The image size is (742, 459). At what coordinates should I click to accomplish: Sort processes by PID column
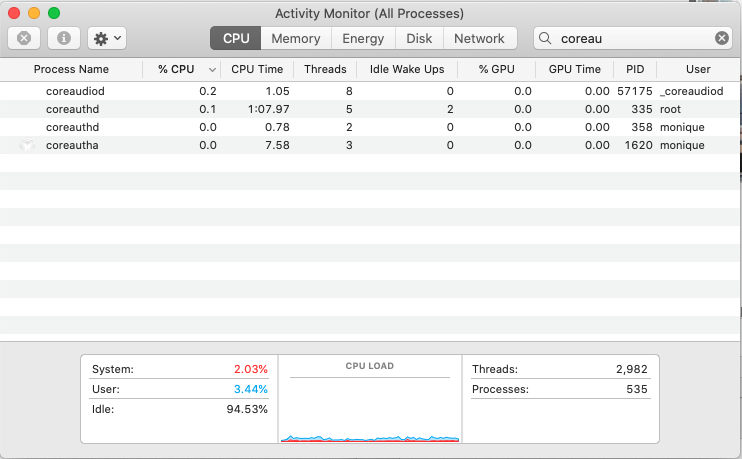(635, 69)
